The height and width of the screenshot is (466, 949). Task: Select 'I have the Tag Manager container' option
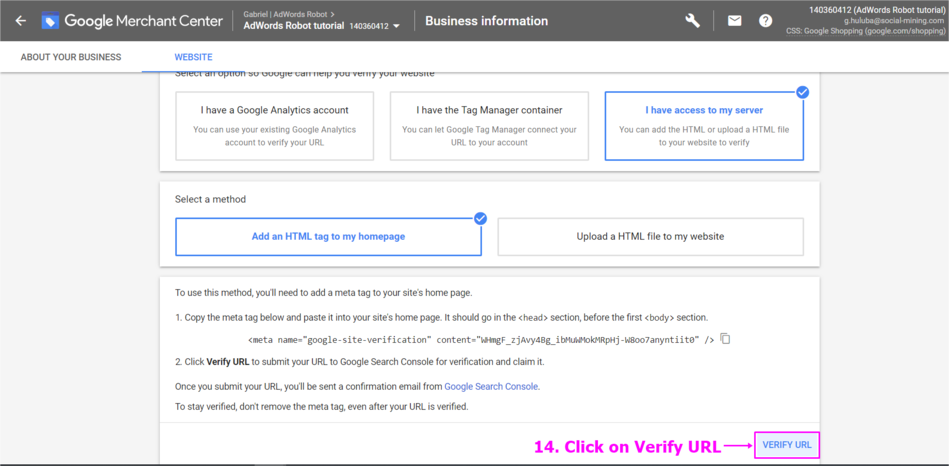pos(489,126)
